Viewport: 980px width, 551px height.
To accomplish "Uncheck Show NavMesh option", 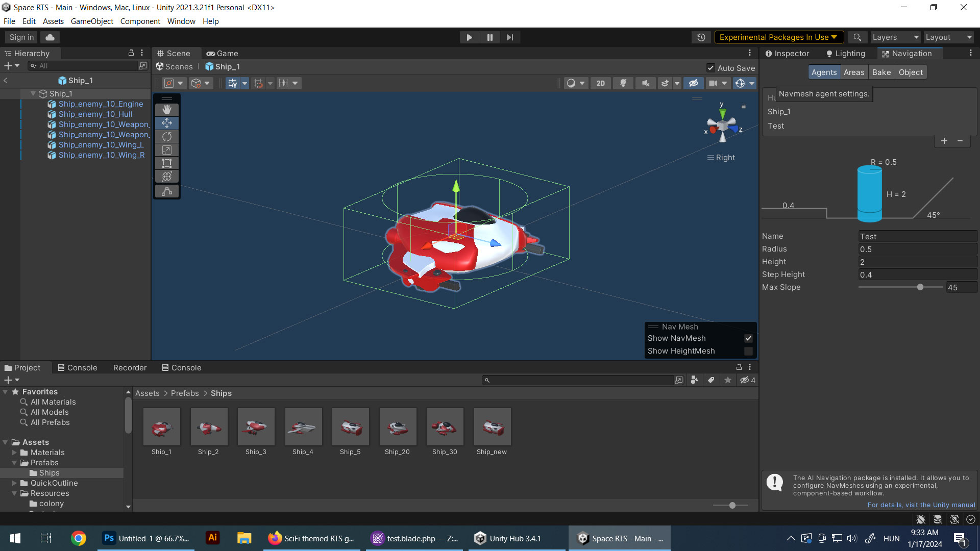I will point(748,338).
